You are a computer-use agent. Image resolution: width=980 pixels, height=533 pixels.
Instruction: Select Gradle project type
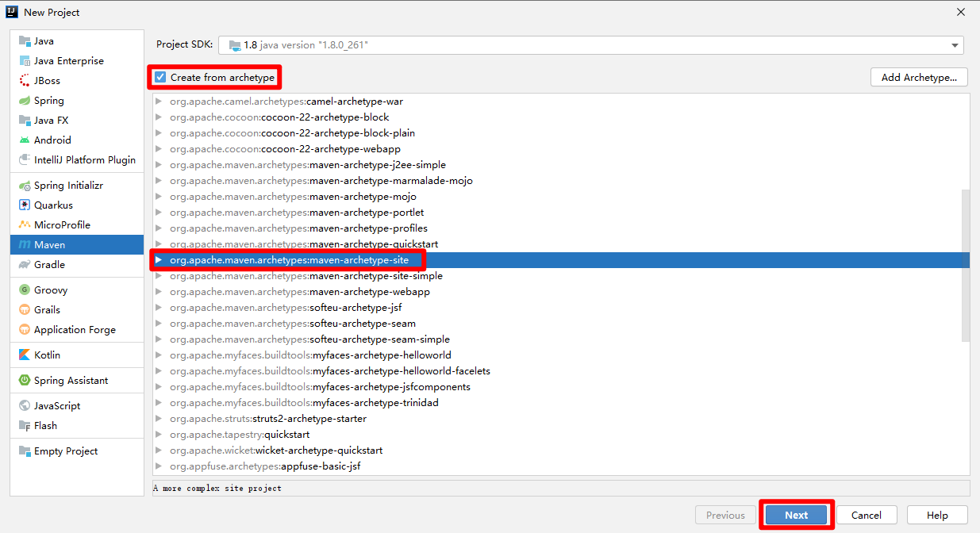point(77,265)
